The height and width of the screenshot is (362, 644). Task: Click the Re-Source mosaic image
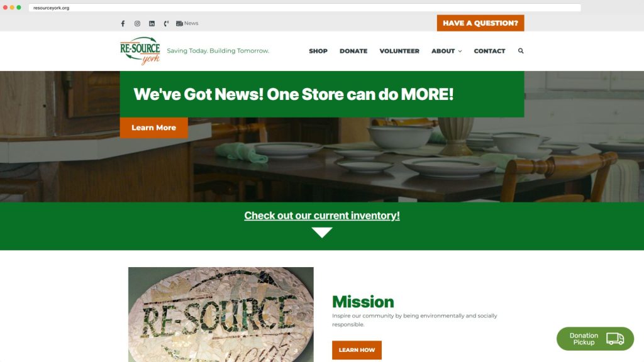click(221, 314)
